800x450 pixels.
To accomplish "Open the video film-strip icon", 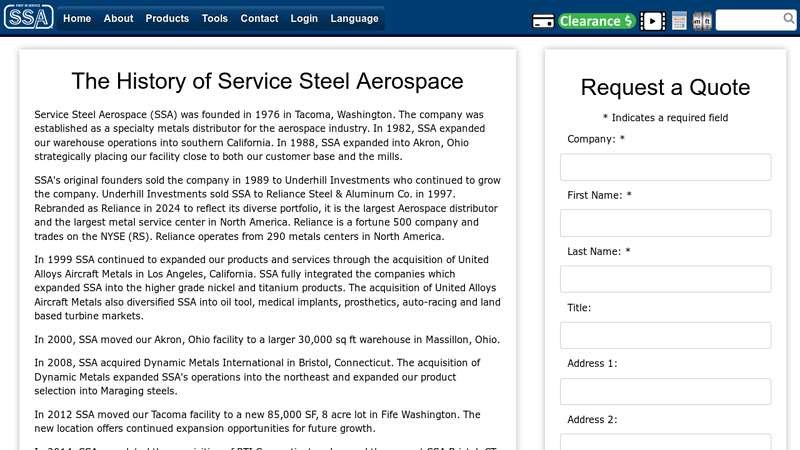I will coord(653,21).
